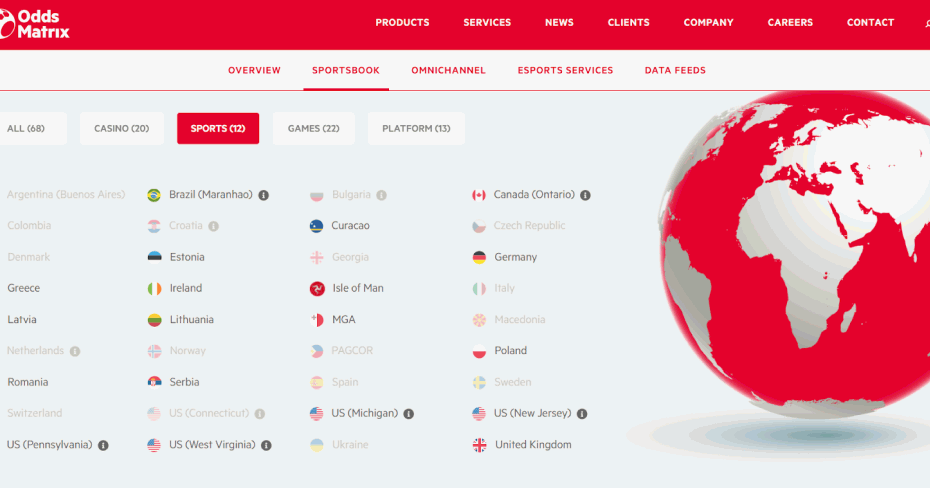The width and height of the screenshot is (930, 488).
Task: Open the DATA FEEDS tab
Action: [675, 71]
